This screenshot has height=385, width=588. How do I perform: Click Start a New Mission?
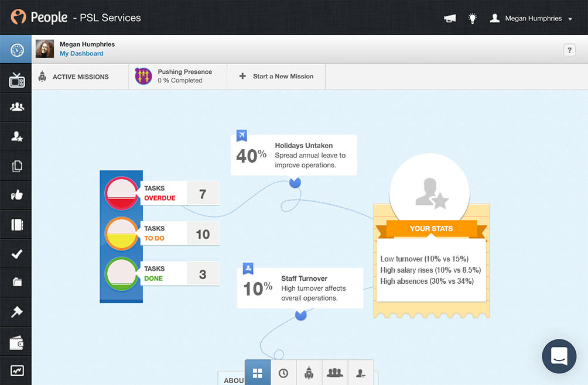[275, 76]
